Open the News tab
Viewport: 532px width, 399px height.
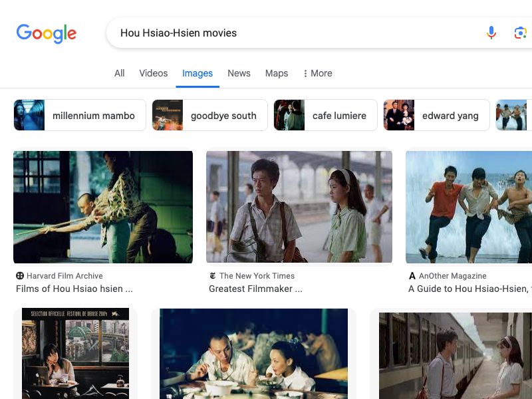pyautogui.click(x=239, y=73)
